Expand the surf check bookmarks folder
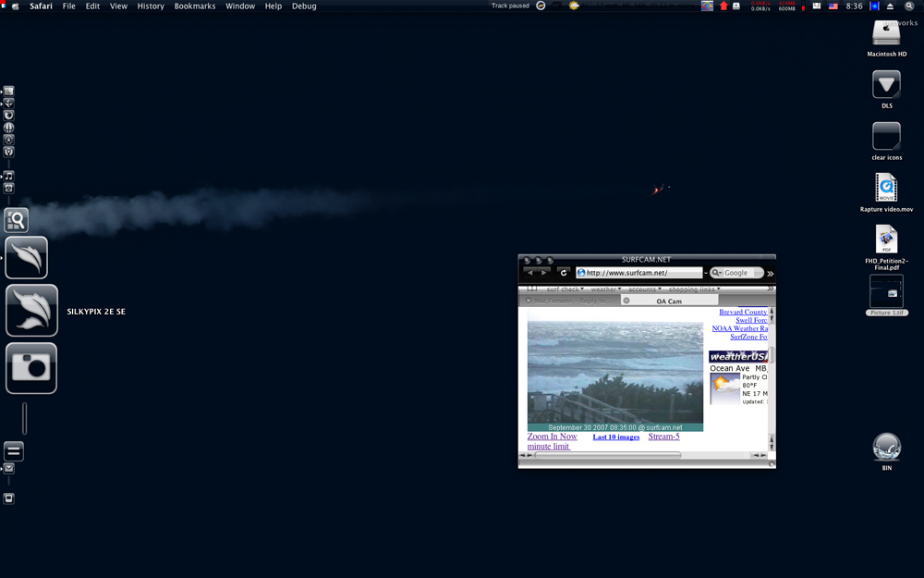The image size is (924, 578). pos(565,289)
